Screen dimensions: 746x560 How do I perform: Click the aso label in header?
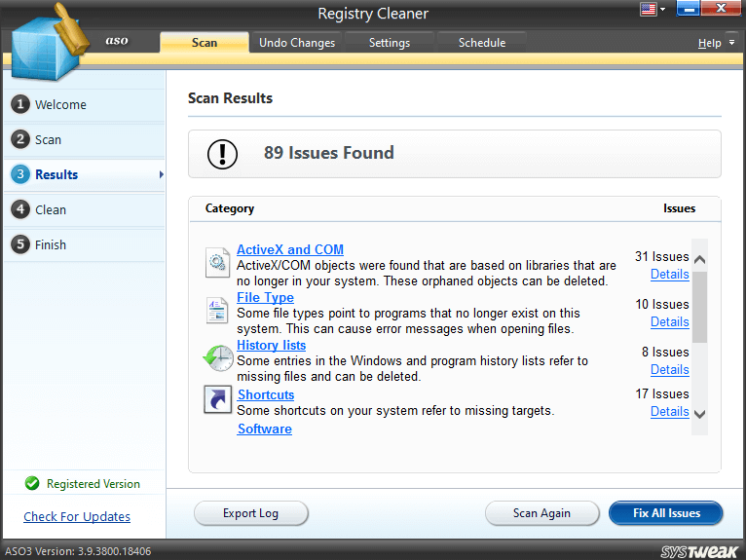click(117, 41)
